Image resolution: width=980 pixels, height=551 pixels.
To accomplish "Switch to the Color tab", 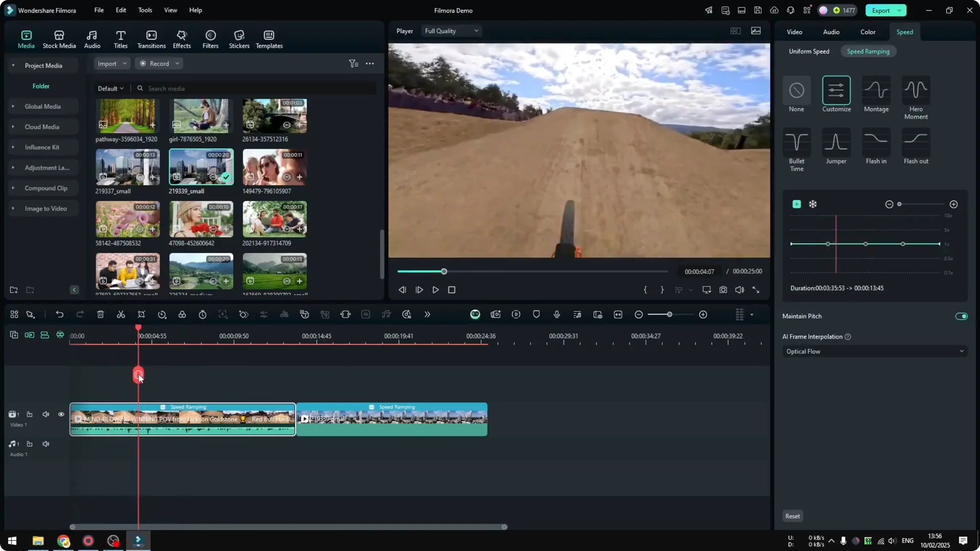I will coord(867,32).
